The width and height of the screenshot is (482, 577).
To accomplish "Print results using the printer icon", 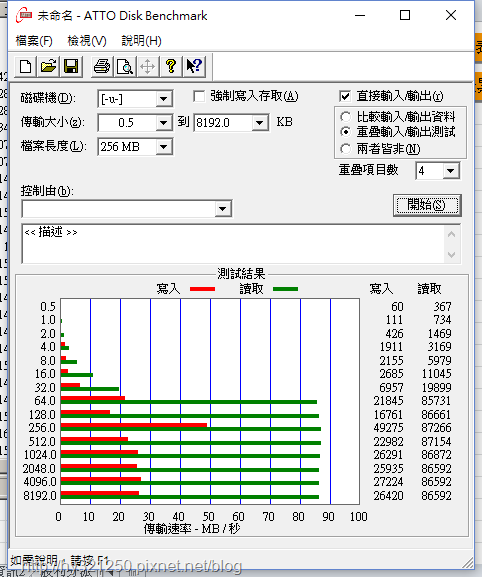I will pyautogui.click(x=102, y=67).
